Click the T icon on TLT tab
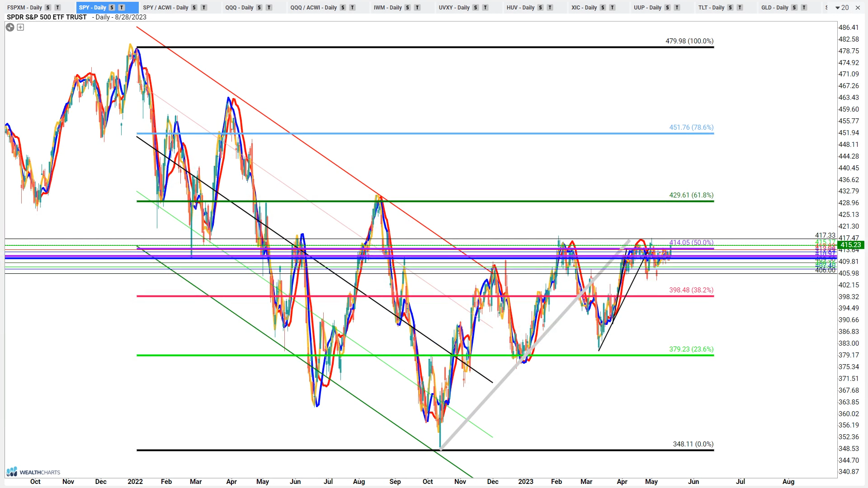This screenshot has width=868, height=488. [740, 8]
